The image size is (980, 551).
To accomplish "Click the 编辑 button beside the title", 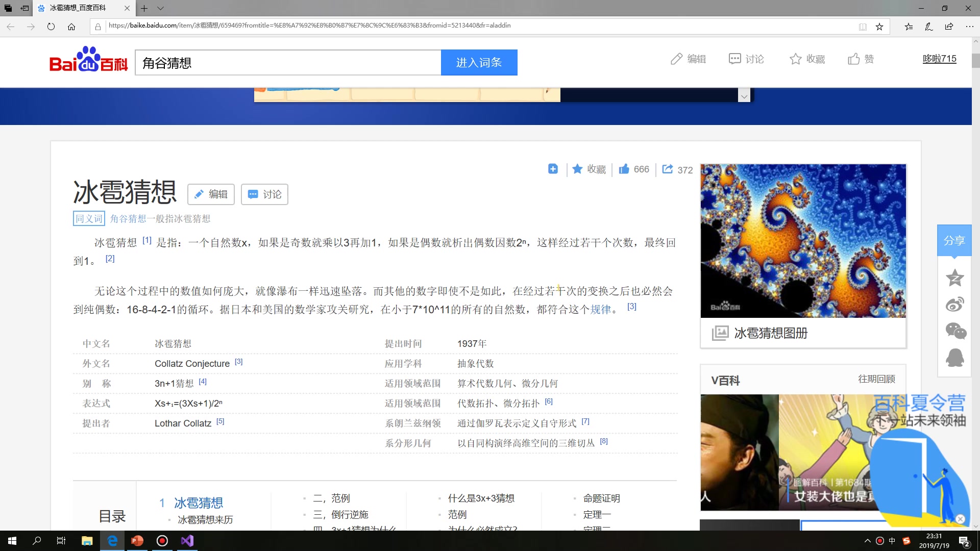I will click(x=211, y=194).
